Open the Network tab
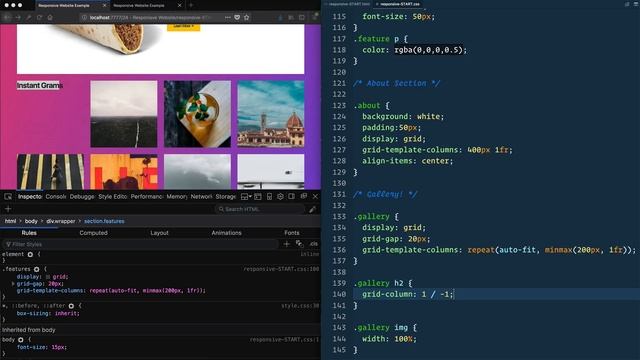Viewport: 640px width, 360px height. click(x=202, y=197)
